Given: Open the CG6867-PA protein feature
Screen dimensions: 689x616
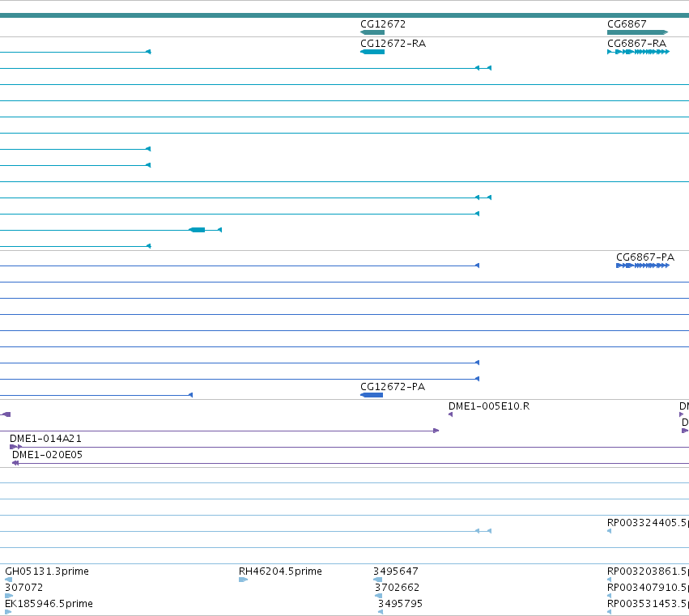Looking at the screenshot, I should click(x=642, y=266).
